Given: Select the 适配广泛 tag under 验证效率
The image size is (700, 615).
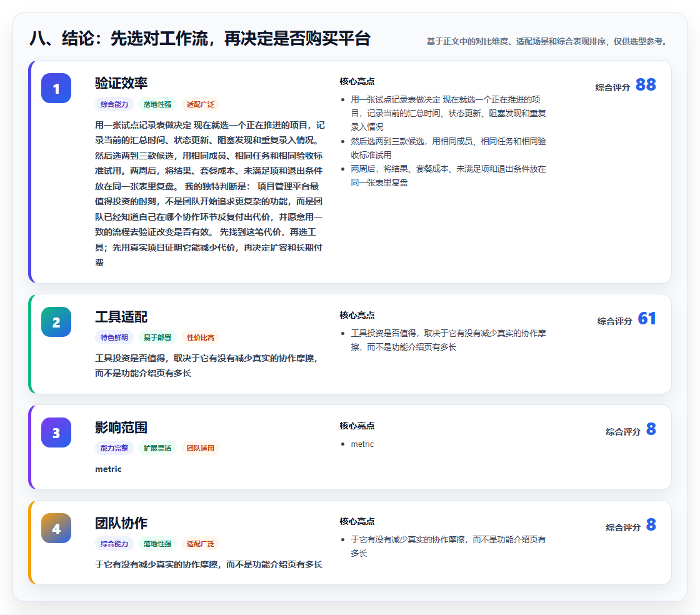Looking at the screenshot, I should pyautogui.click(x=201, y=104).
